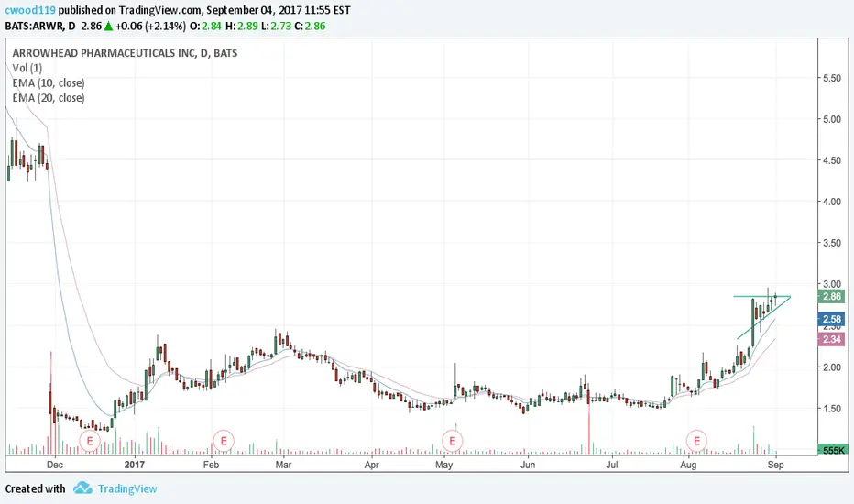Click the +0.06 (+2.14%) change value
This screenshot has width=854, height=504.
pyautogui.click(x=151, y=26)
